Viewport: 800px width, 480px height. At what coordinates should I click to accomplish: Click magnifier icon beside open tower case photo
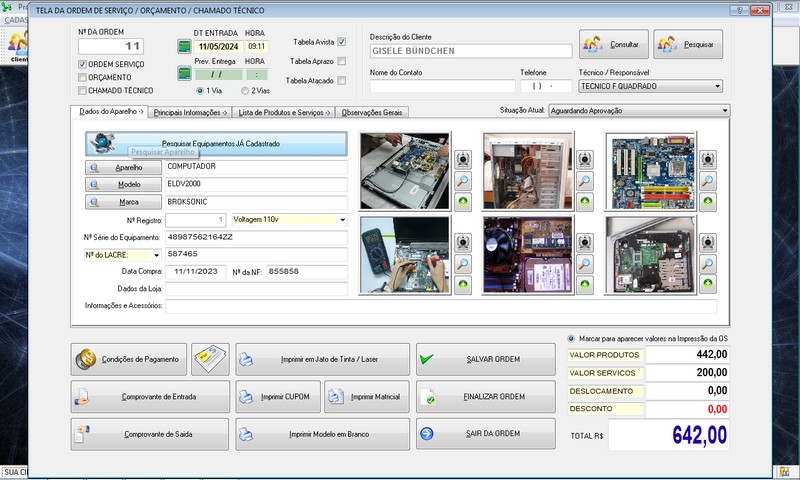(585, 181)
